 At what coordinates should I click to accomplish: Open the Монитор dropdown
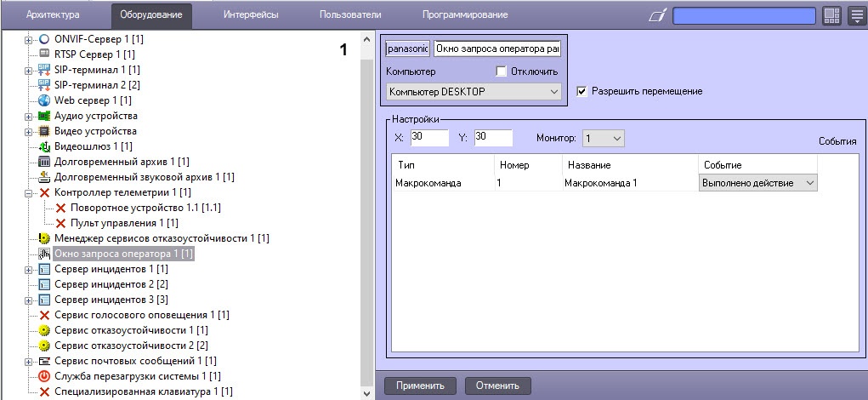click(603, 137)
